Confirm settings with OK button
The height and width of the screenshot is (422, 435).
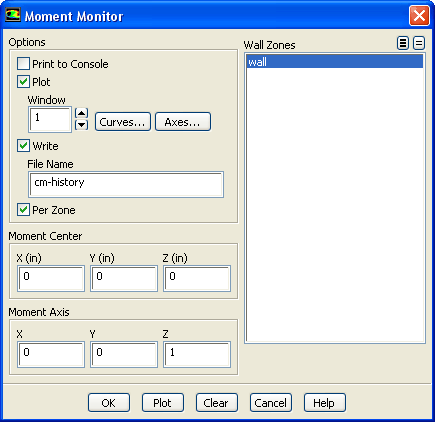109,403
